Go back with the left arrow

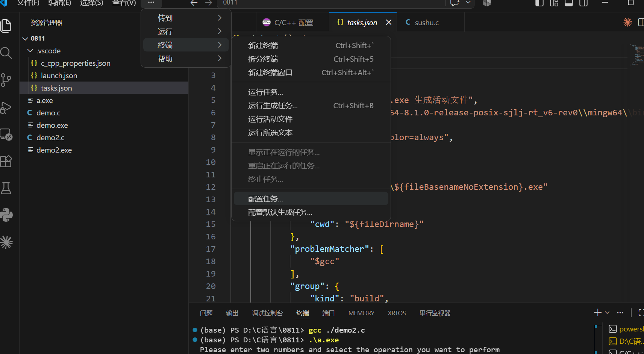(x=194, y=3)
